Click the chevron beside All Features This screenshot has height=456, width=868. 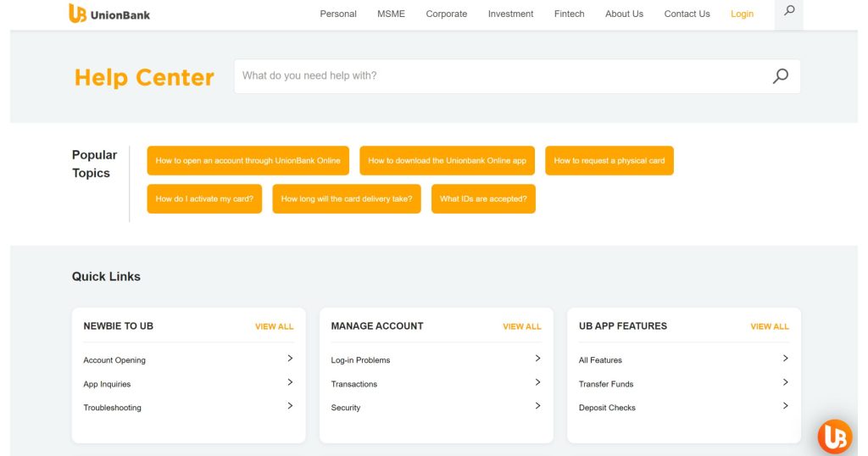pyautogui.click(x=786, y=359)
